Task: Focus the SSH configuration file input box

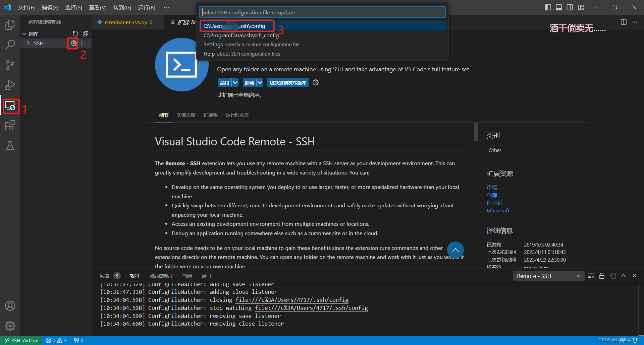Action: tap(323, 12)
